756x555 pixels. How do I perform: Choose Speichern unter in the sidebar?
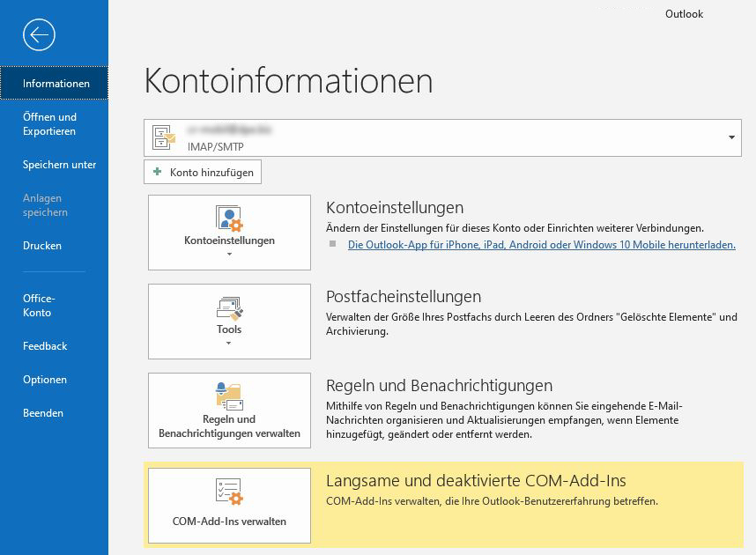(59, 165)
